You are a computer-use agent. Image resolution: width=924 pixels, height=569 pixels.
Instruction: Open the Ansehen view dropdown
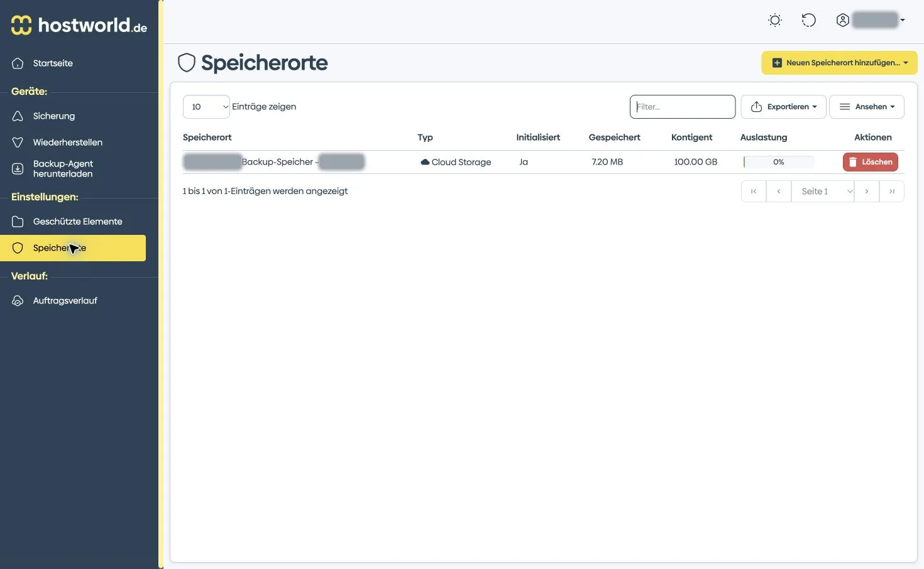[867, 107]
